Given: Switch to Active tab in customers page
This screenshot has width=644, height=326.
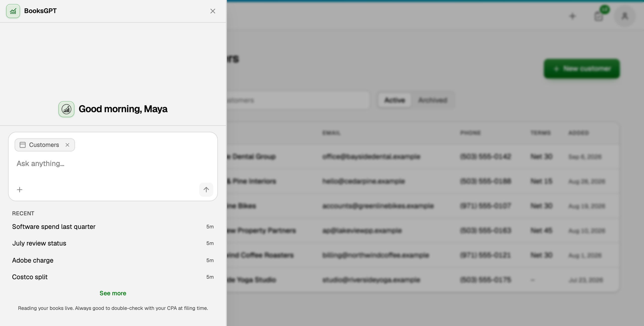Looking at the screenshot, I should tap(395, 100).
